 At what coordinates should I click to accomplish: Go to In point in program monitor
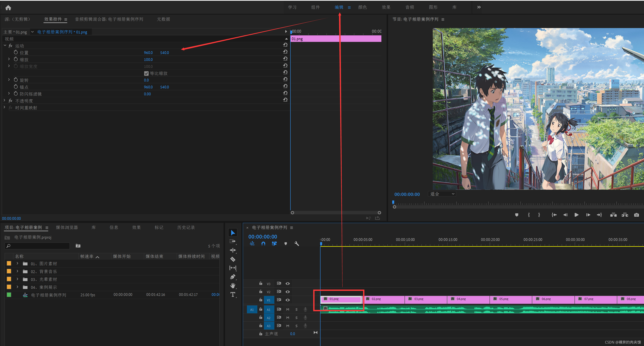pos(554,215)
